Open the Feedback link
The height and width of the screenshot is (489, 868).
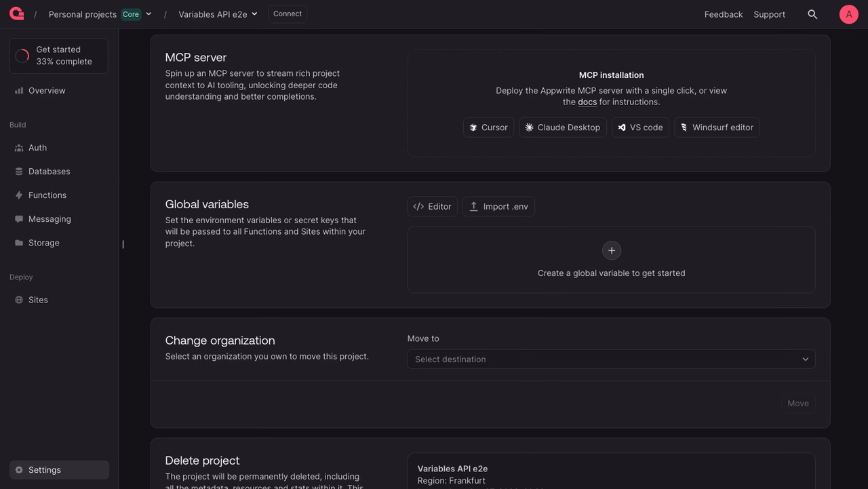coord(724,14)
